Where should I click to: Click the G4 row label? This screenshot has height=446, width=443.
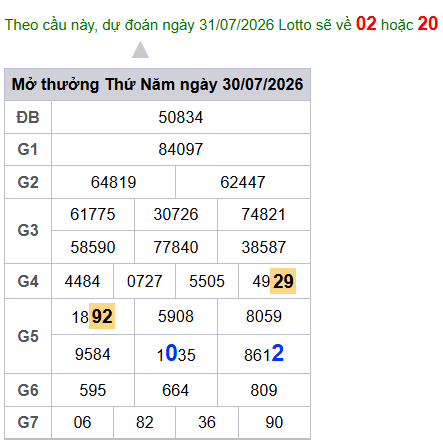28,281
